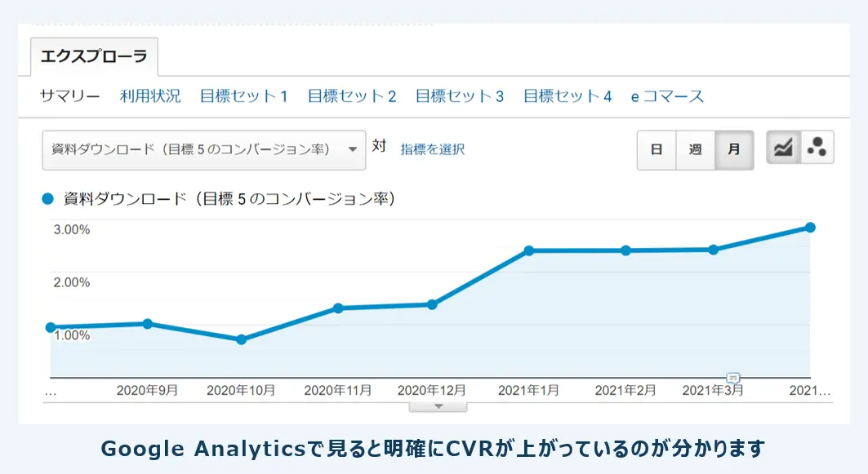Select the 月 (month) granularity toggle
This screenshot has height=474, width=868.
pos(734,149)
